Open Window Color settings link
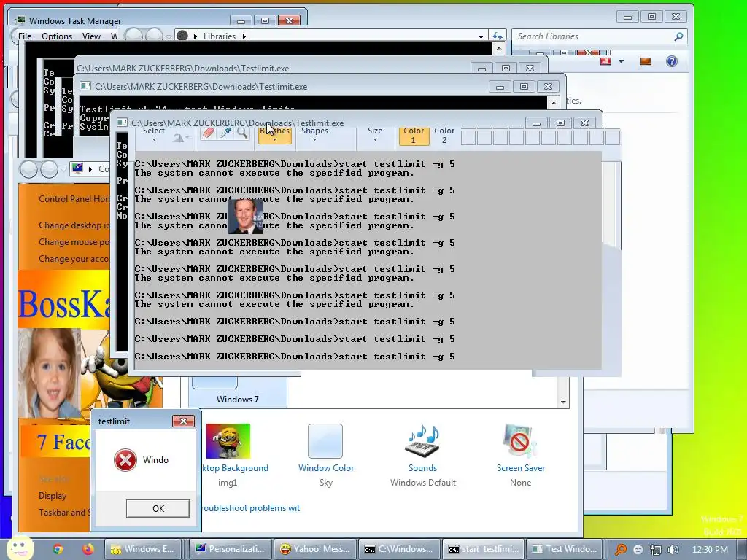747x560 pixels. (x=326, y=468)
